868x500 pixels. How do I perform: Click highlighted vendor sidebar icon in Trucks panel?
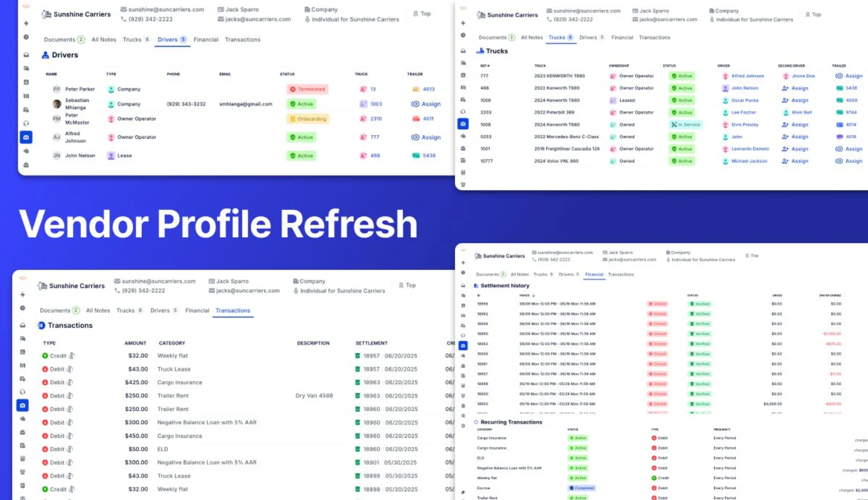463,124
